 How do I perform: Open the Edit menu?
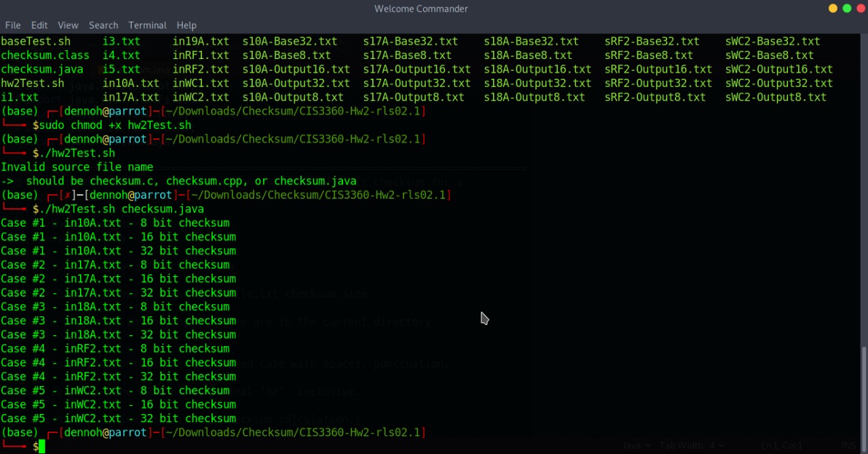39,25
